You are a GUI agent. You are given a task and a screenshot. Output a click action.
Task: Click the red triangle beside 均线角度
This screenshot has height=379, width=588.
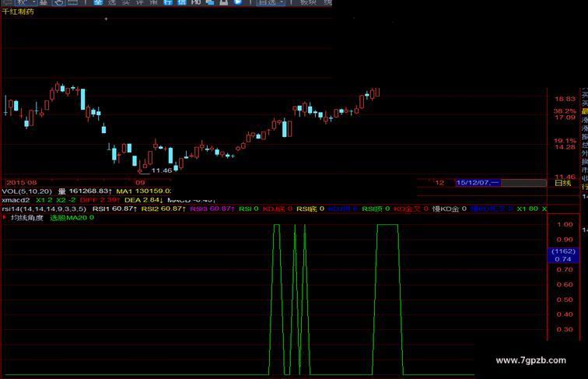(5, 217)
